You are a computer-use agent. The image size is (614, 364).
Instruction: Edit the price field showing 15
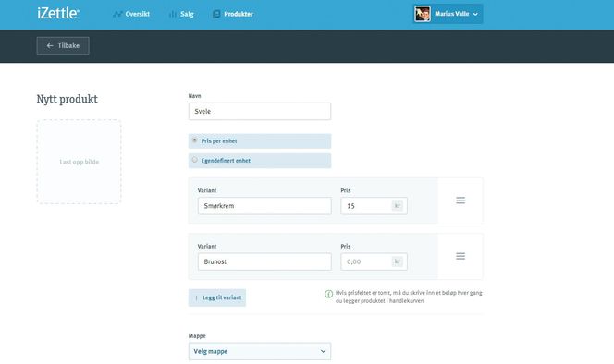374,206
